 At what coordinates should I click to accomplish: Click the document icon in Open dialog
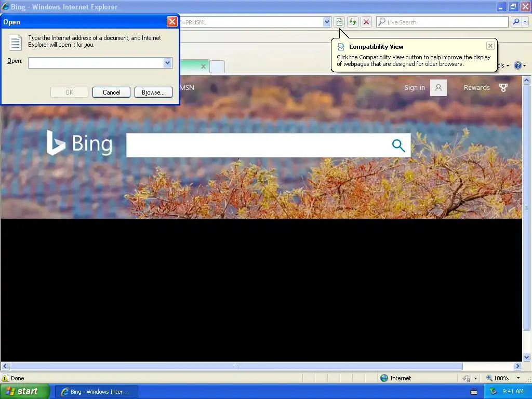(15, 42)
